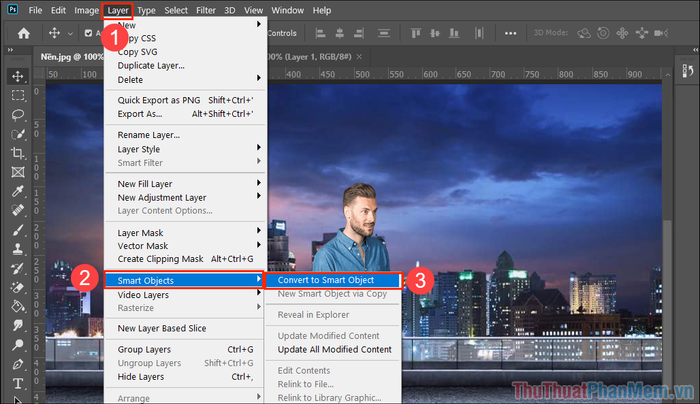
Task: Expand the New Fill Layer submenu
Action: click(x=258, y=183)
